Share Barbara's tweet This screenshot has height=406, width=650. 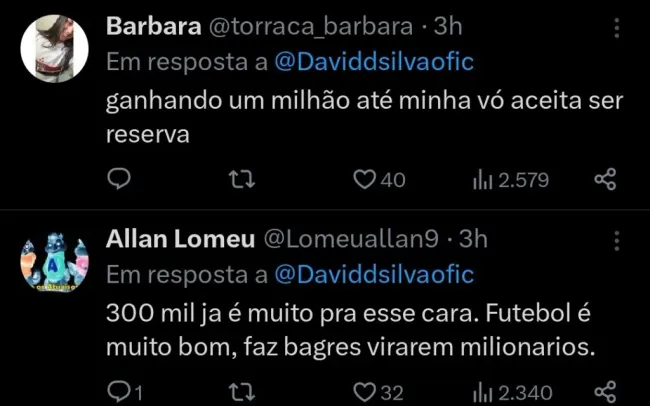pos(605,179)
